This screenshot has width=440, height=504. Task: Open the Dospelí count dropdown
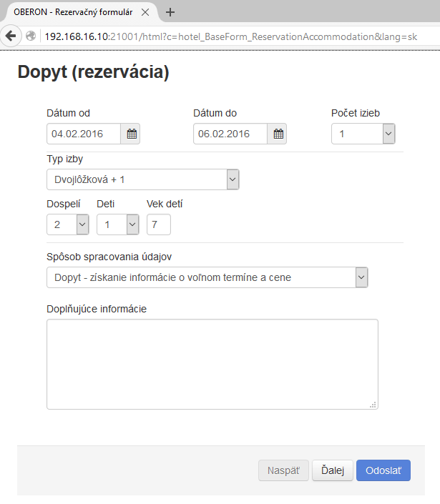pyautogui.click(x=67, y=224)
